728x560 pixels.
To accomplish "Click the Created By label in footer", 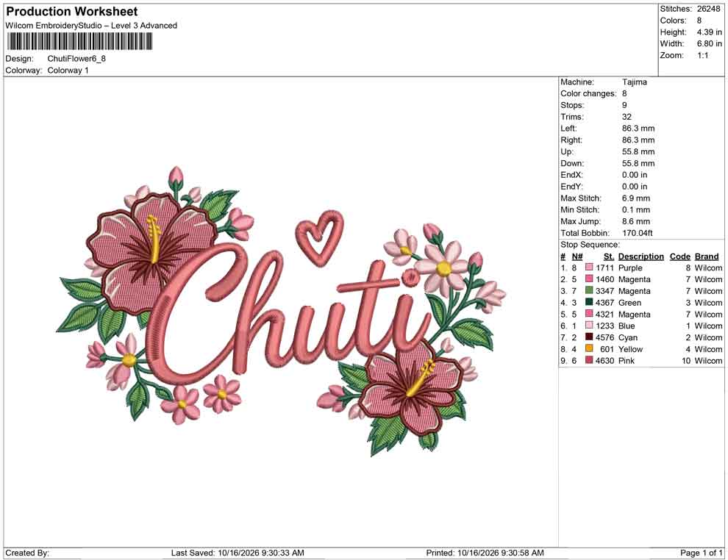I will coord(27,553).
